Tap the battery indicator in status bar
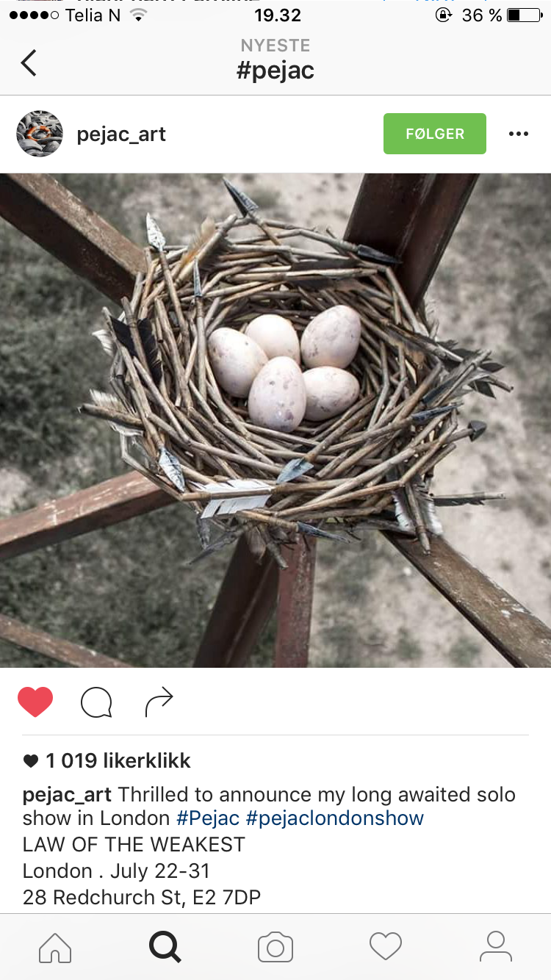The height and width of the screenshot is (980, 551). point(524,15)
